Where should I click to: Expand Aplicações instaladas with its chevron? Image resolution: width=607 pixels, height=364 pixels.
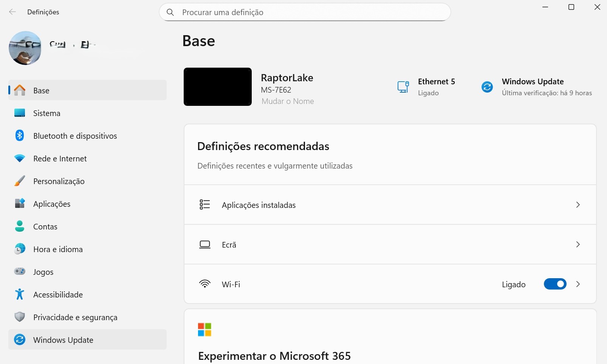[x=578, y=205]
